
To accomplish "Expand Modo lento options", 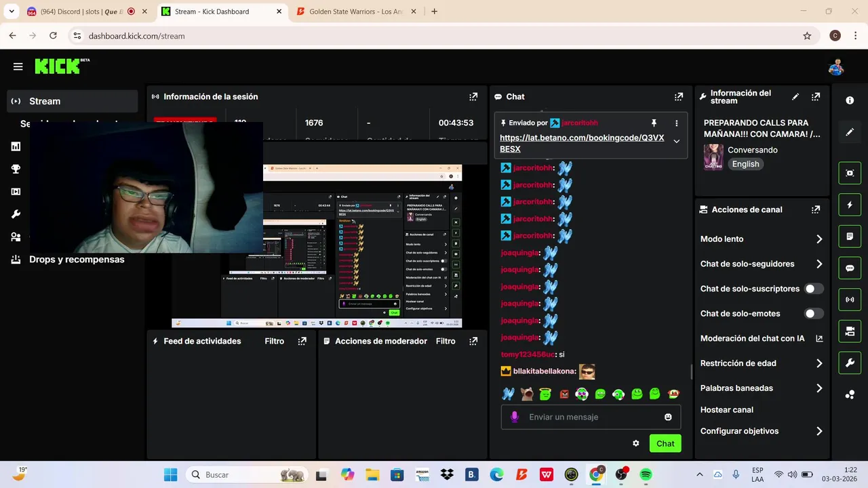I will tap(819, 239).
